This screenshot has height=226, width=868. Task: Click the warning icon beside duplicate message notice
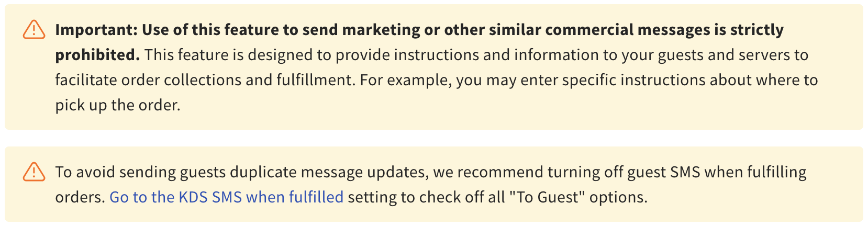(x=34, y=172)
